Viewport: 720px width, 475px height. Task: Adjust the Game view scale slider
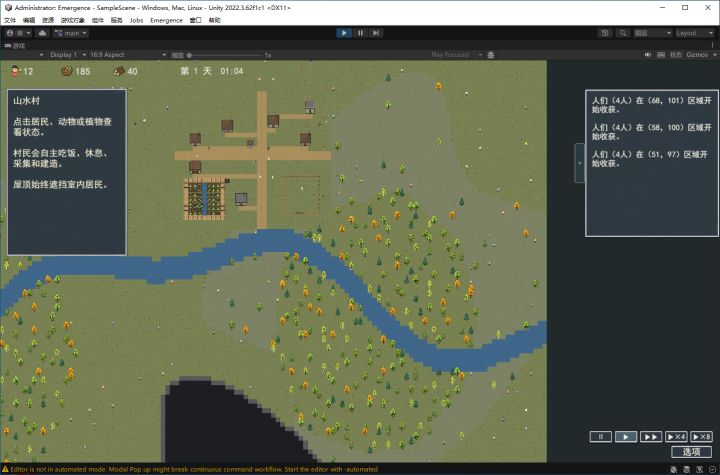(224, 55)
